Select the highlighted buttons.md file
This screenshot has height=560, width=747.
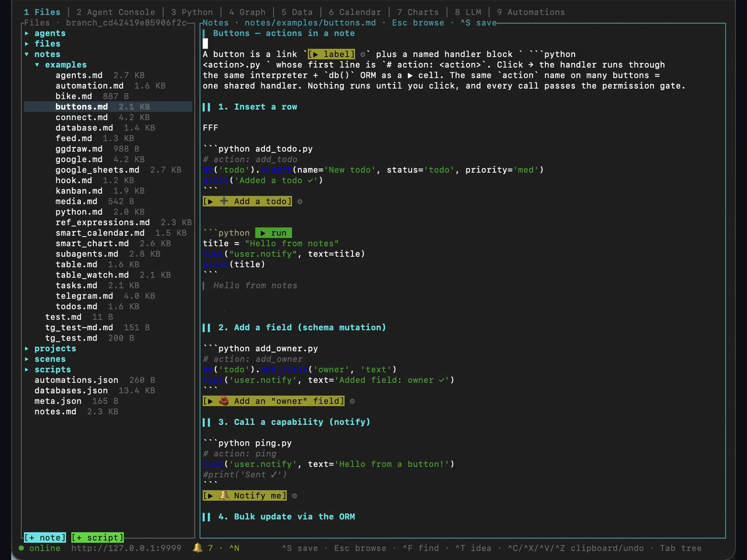pyautogui.click(x=108, y=107)
